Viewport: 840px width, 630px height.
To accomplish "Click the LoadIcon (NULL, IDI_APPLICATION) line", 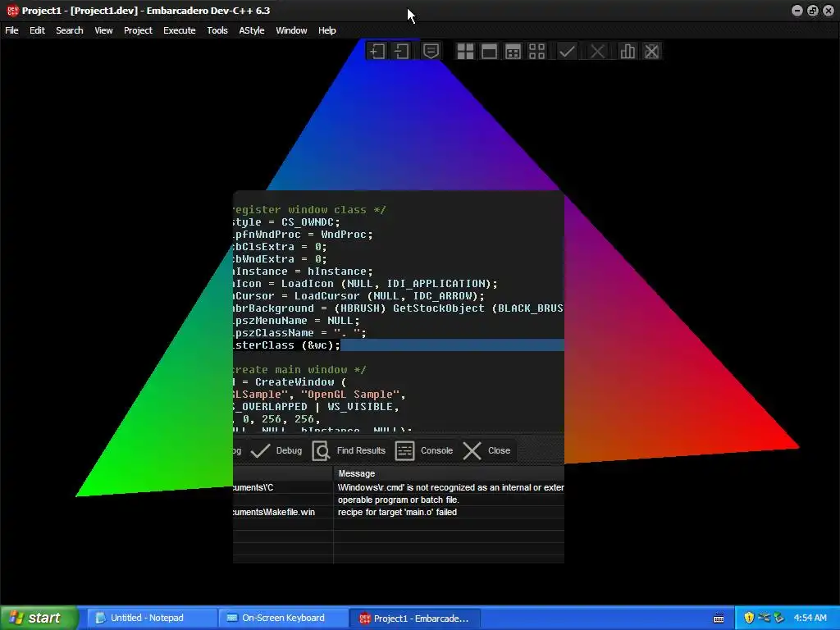I will (365, 284).
